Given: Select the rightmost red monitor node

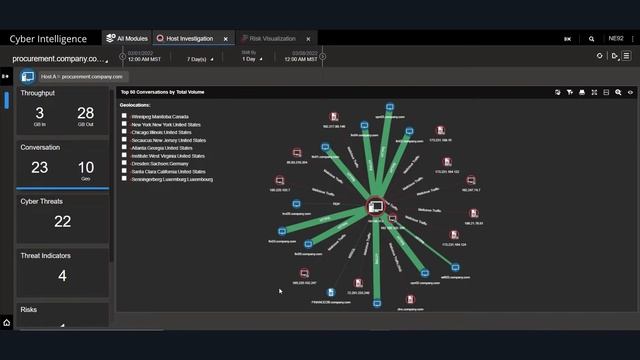Looking at the screenshot, I should pyautogui.click(x=471, y=180).
